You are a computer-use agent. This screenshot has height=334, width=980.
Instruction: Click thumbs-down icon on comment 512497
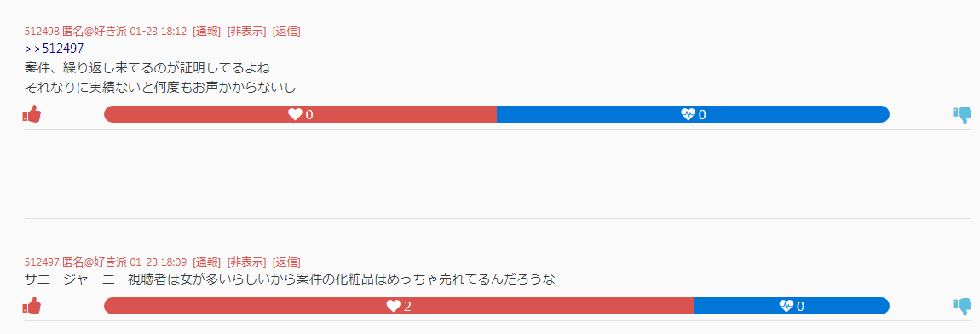click(962, 306)
